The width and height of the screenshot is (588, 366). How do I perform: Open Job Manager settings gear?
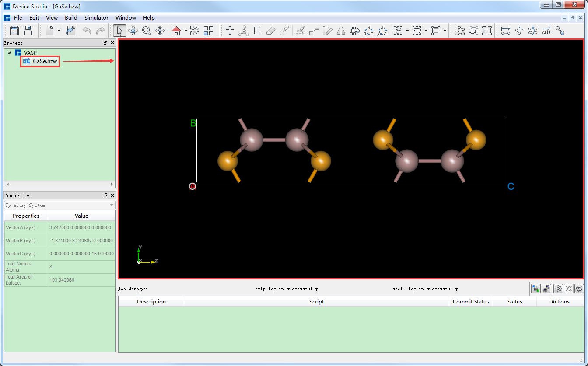pyautogui.click(x=558, y=289)
